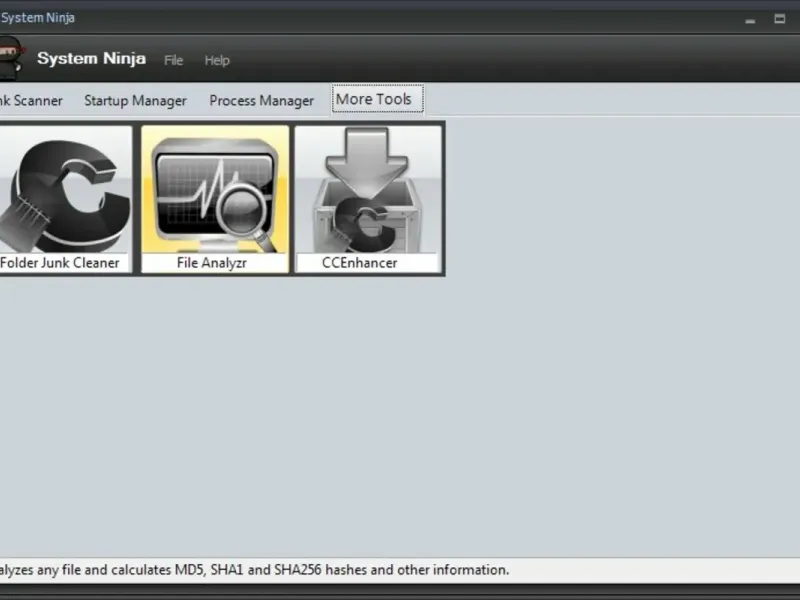This screenshot has height=600, width=800.
Task: Open the File menu
Action: tap(173, 60)
